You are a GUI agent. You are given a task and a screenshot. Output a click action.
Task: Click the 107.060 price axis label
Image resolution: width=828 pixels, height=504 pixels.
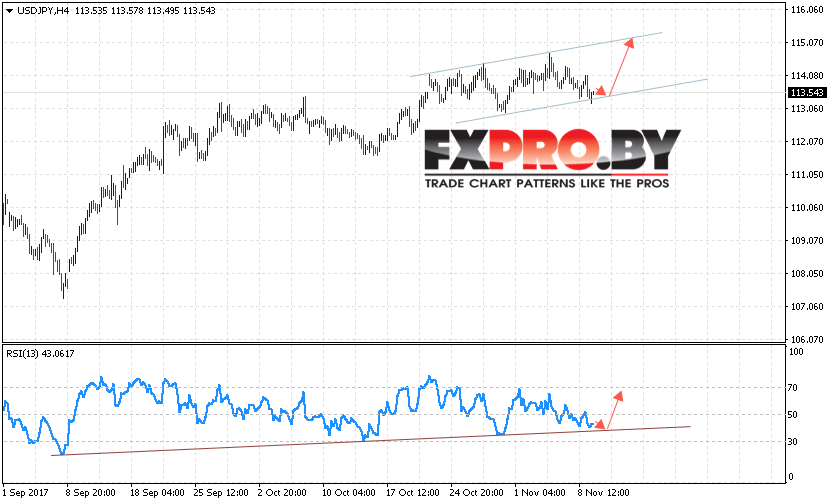point(807,306)
